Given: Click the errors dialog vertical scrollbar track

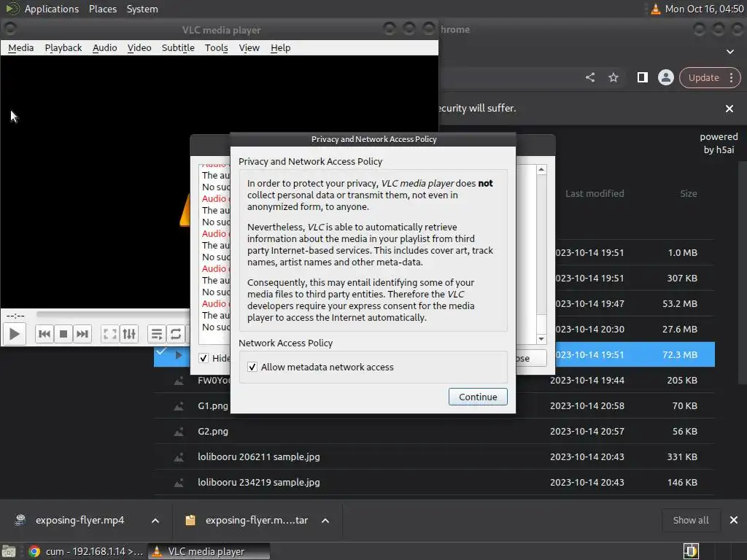Looking at the screenshot, I should point(541,254).
